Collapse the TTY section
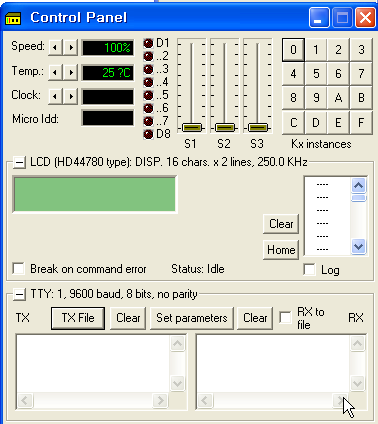378x424 pixels. point(19,294)
